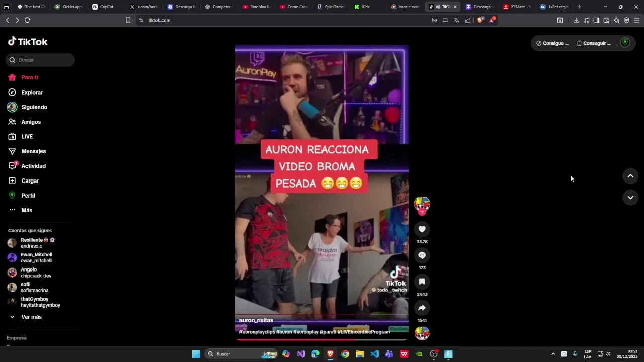Open a new browser tab
Viewport: 644px width, 362px height.
click(x=579, y=7)
